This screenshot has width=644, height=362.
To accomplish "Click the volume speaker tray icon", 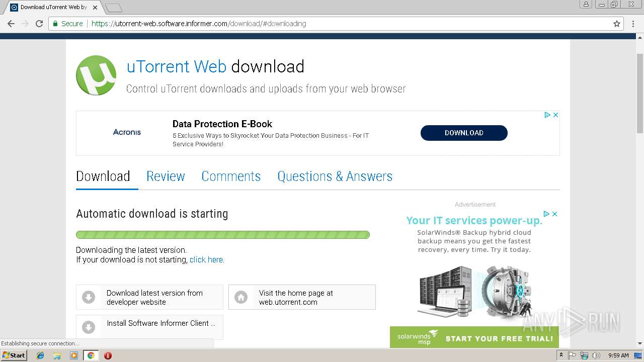I will click(x=596, y=355).
